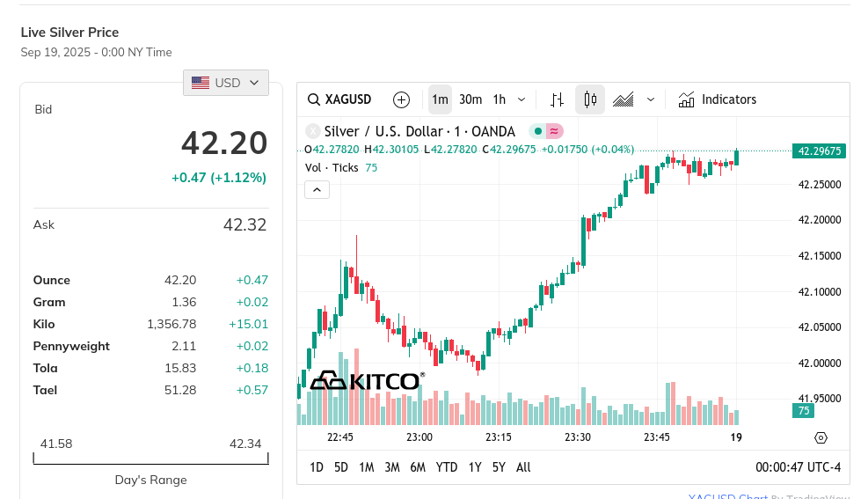Expand the chart style dropdown arrow
868x499 pixels.
[651, 99]
